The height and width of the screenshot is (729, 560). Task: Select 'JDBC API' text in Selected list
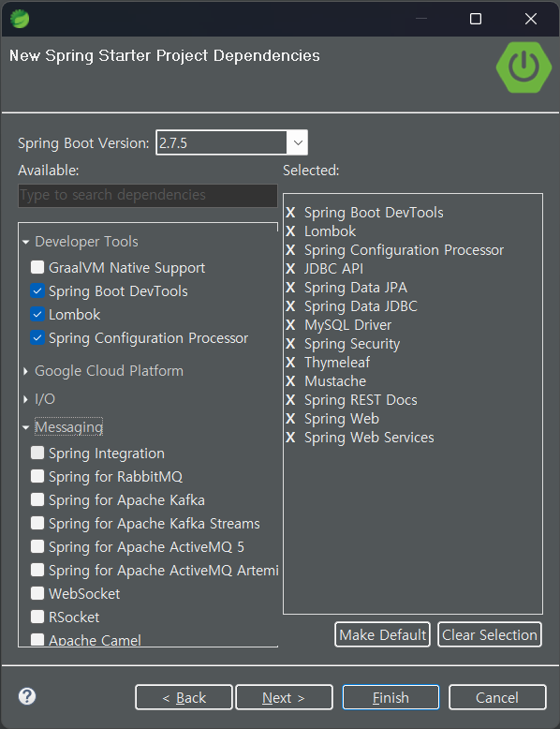pyautogui.click(x=333, y=269)
